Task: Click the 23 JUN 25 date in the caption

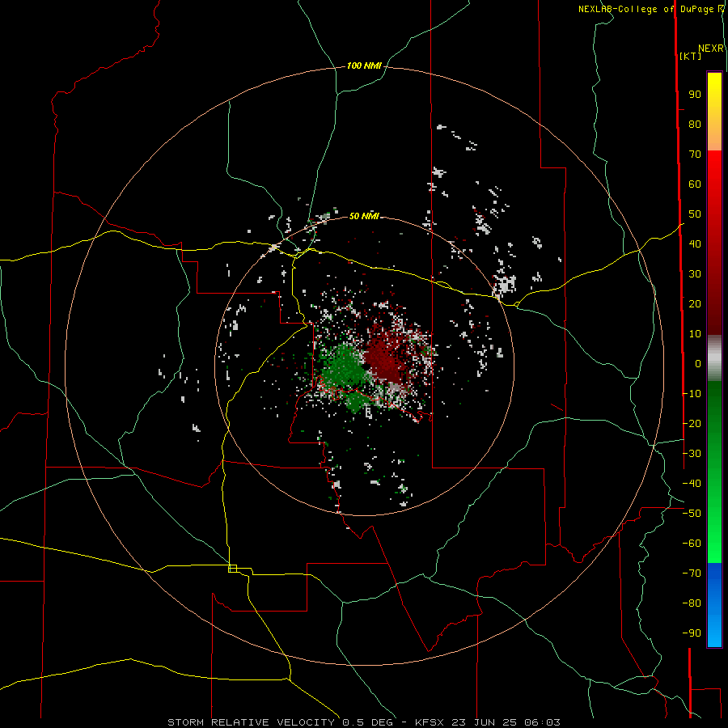Action: 485,722
